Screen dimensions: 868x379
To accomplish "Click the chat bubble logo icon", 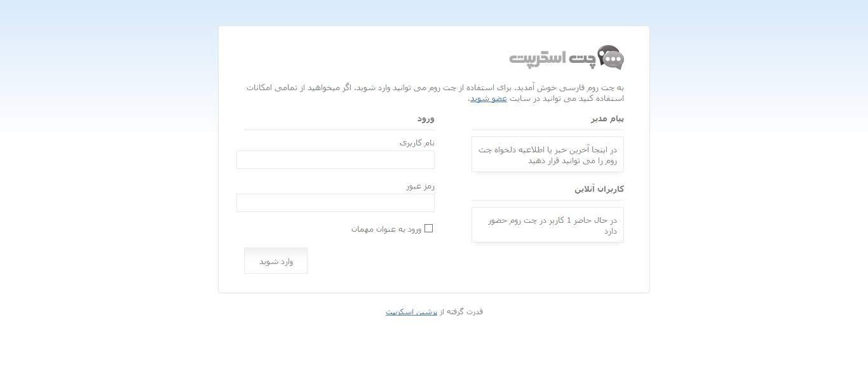I will 611,58.
